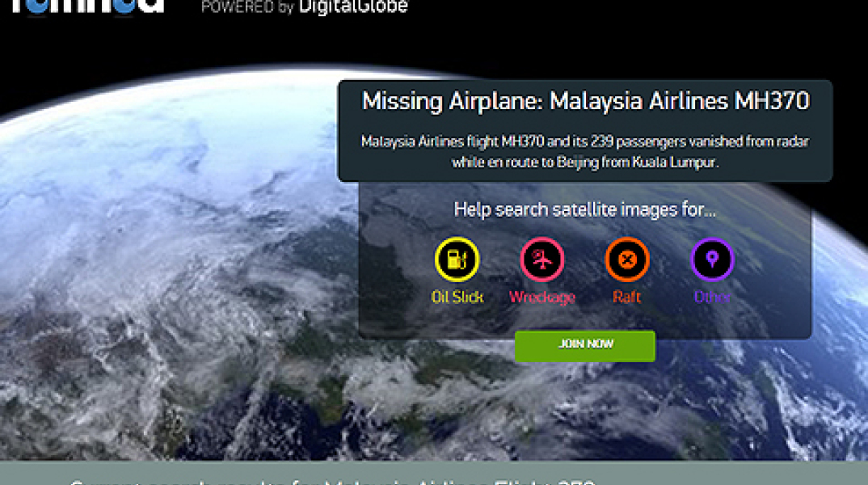Image resolution: width=868 pixels, height=485 pixels.
Task: Click the Oil Slick text label
Action: 457,297
